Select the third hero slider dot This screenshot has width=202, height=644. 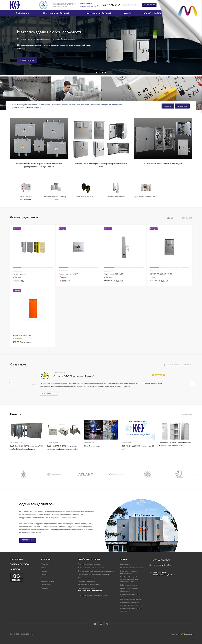(x=103, y=72)
